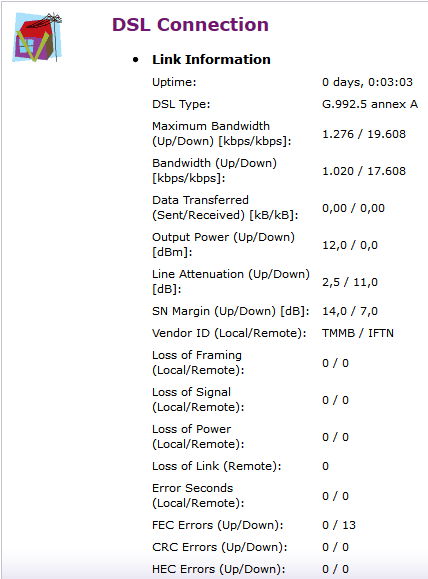This screenshot has width=428, height=579.
Task: Click Line Attenuation value 2,5 / 11,0
Action: click(350, 282)
